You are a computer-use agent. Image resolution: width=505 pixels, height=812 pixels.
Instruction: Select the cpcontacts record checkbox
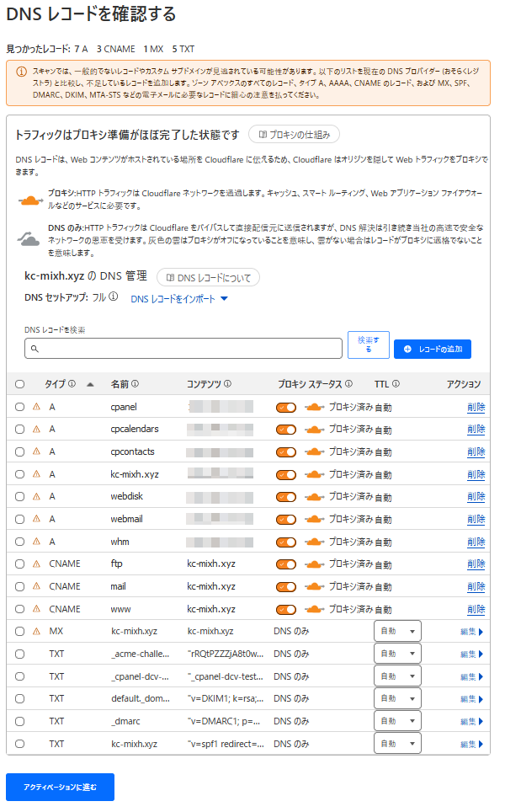[19, 452]
